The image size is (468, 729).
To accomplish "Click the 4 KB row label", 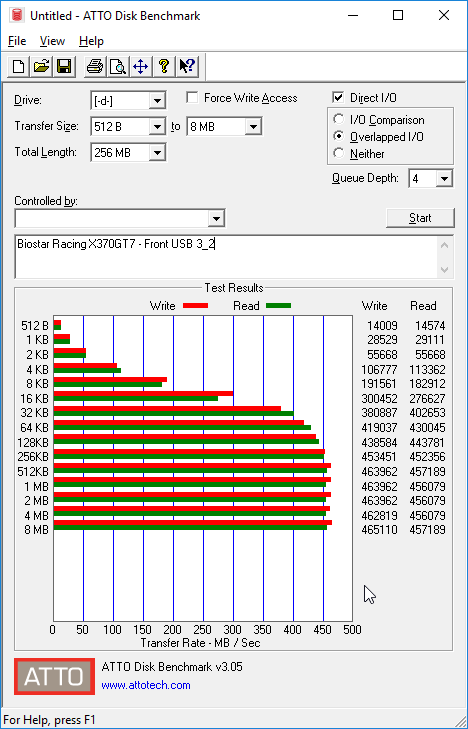I will coord(37,370).
